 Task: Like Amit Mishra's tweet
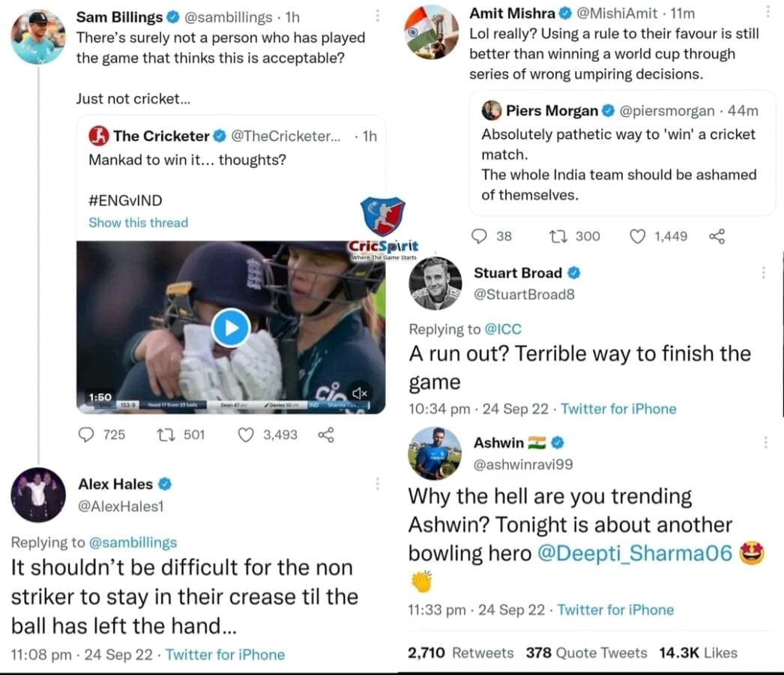click(x=637, y=236)
